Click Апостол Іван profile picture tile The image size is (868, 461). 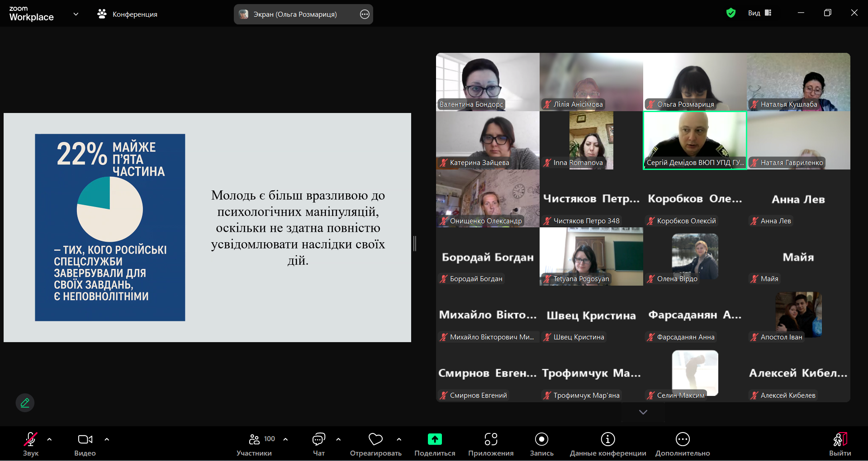tap(798, 315)
